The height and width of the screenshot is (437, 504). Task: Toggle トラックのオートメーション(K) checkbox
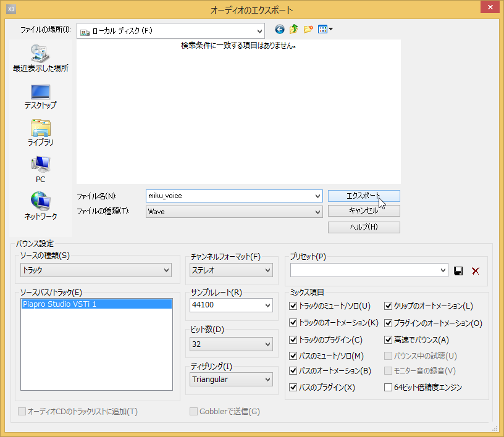[x=293, y=323]
